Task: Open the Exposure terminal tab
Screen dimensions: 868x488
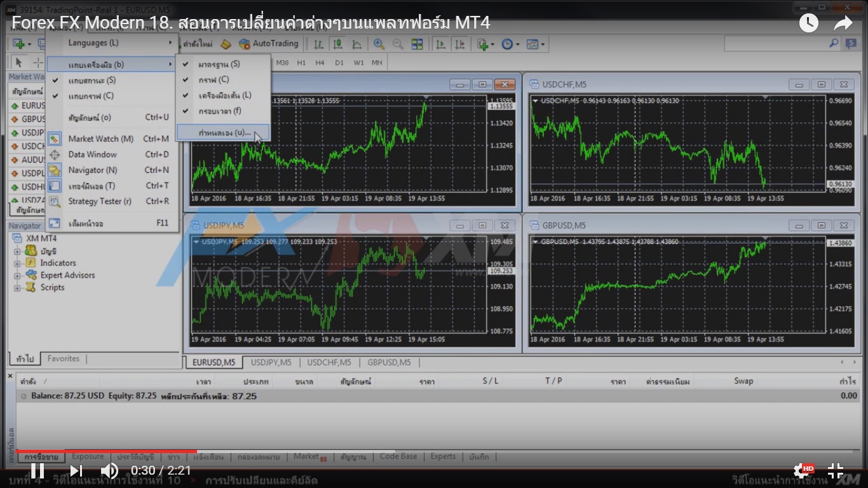Action: point(88,456)
